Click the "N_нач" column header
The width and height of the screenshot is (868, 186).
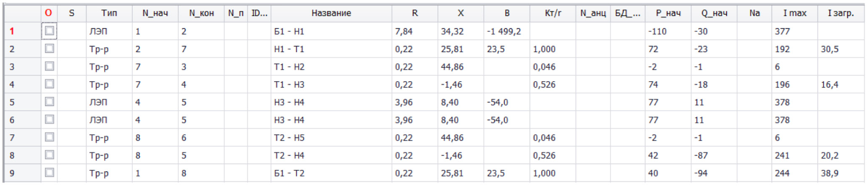pos(155,13)
